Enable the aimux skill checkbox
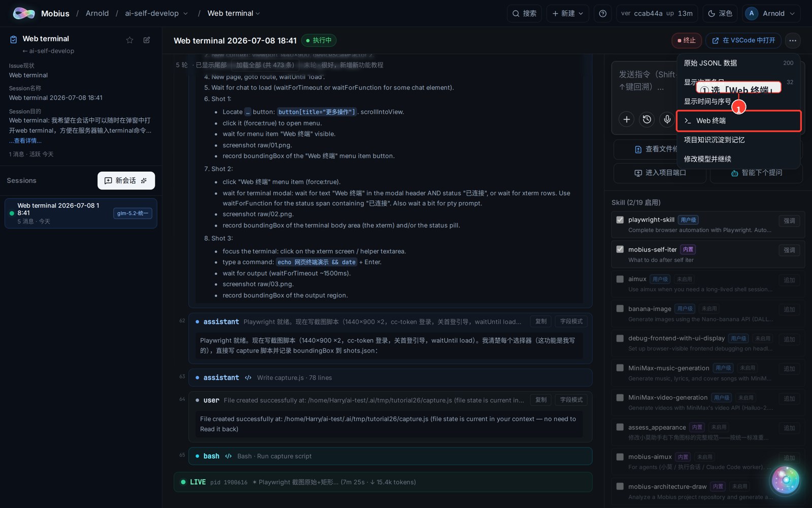Screen dimensions: 812x508 click(x=620, y=279)
